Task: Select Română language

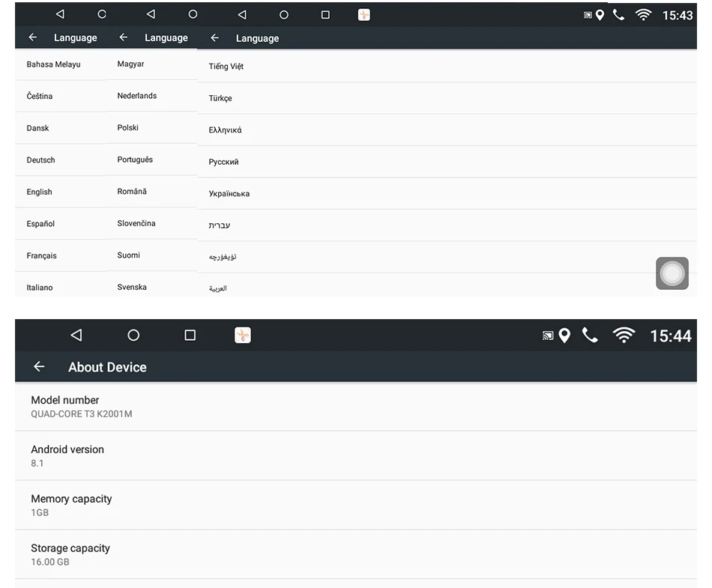Action: pos(151,192)
